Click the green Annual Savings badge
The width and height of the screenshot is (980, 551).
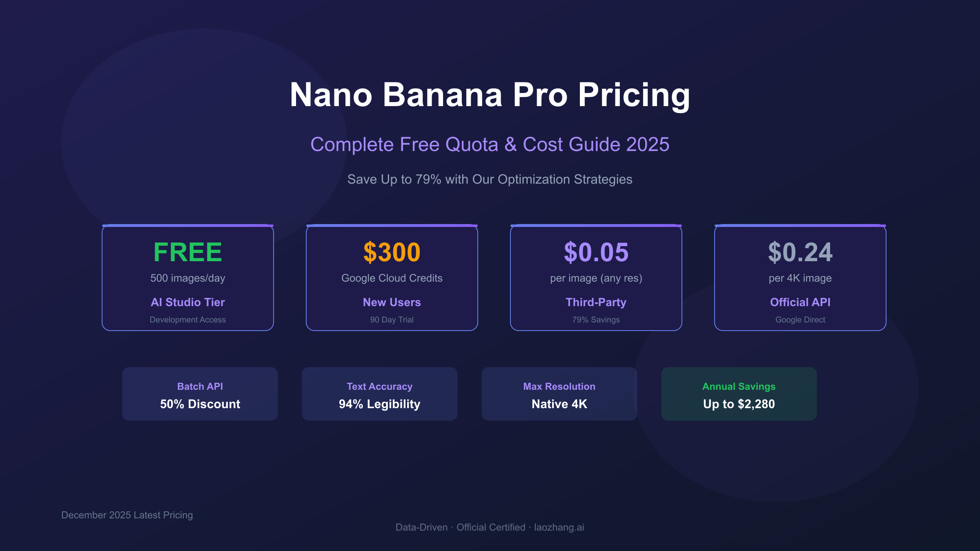(x=739, y=394)
